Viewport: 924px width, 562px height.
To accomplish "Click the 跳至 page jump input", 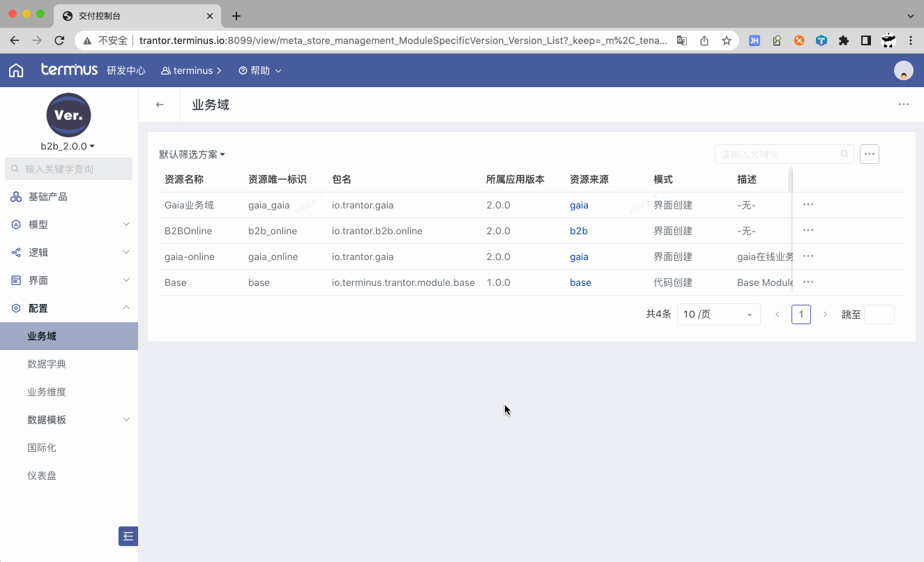I will tap(879, 314).
